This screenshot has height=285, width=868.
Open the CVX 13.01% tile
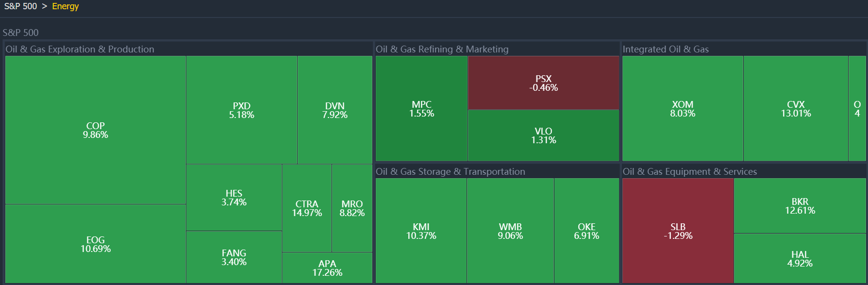(x=795, y=108)
